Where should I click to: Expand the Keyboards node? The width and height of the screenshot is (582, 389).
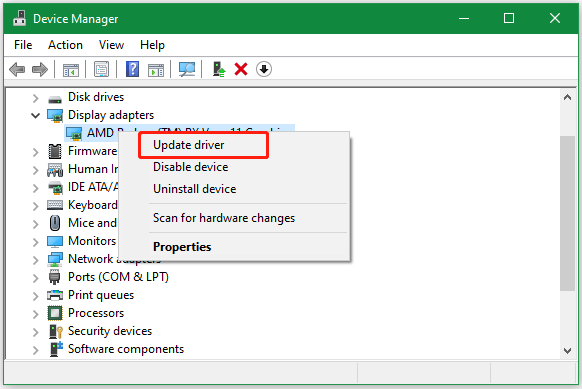tap(35, 206)
